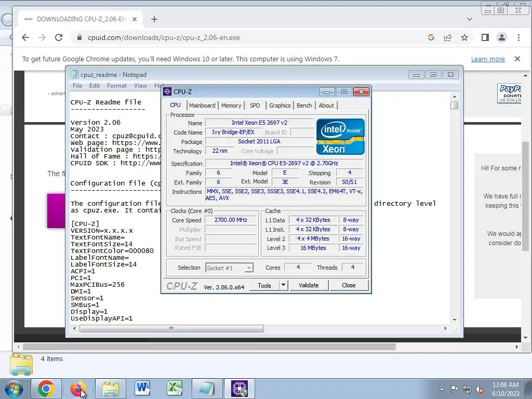The image size is (532, 399).
Task: Open Action Center flag in tray
Action: [454, 390]
